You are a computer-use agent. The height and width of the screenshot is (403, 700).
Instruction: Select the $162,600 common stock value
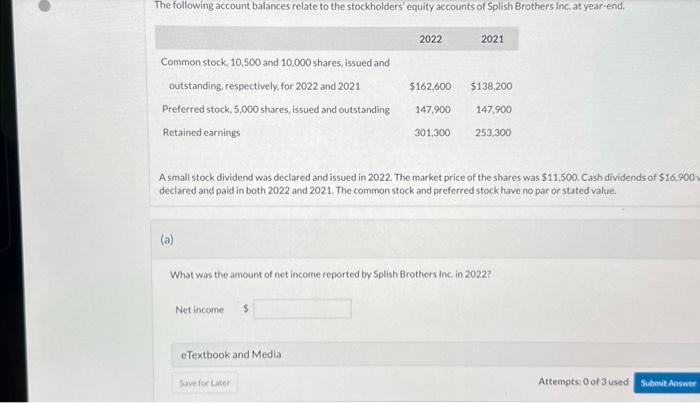pos(430,86)
